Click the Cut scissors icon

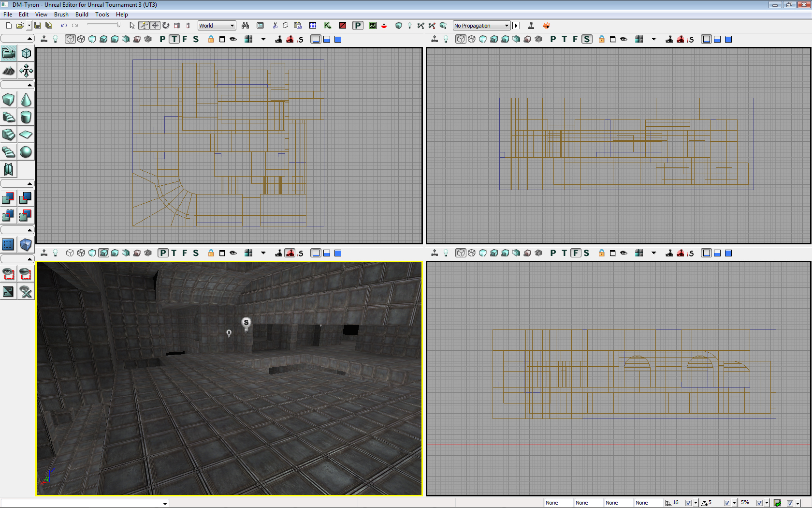275,26
